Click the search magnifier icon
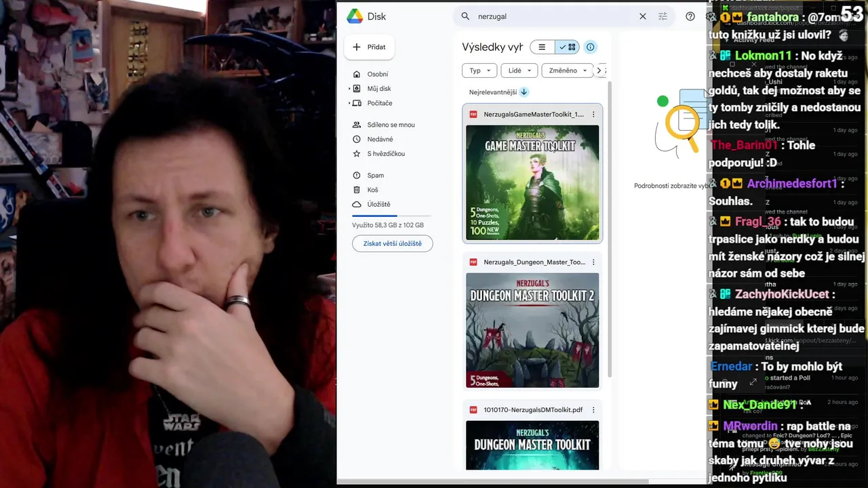 (465, 16)
